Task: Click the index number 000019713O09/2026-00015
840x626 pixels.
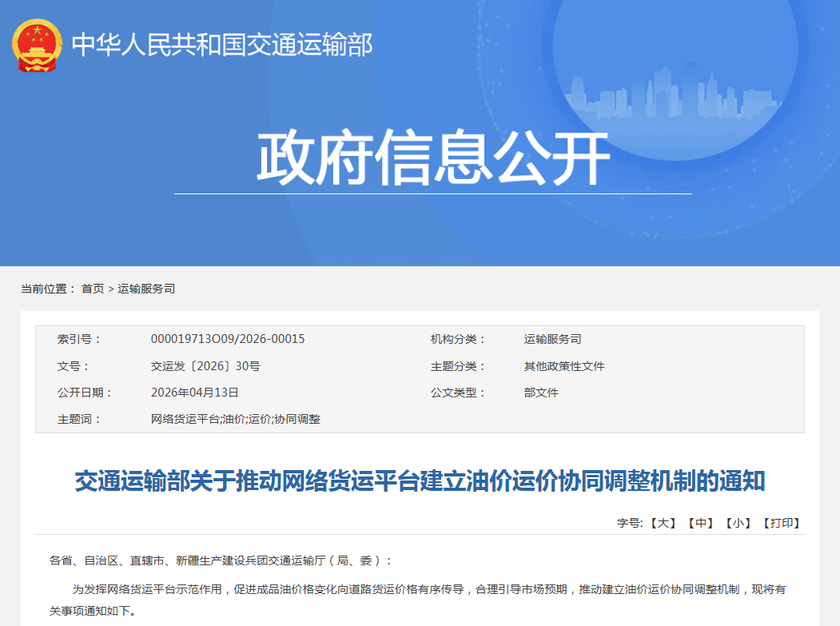Action: [228, 339]
